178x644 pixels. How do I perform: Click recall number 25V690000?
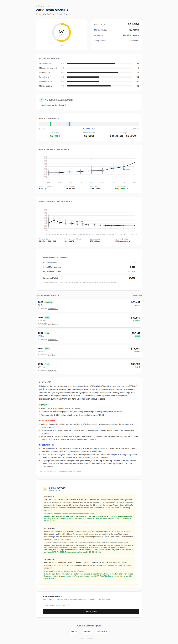49,559
